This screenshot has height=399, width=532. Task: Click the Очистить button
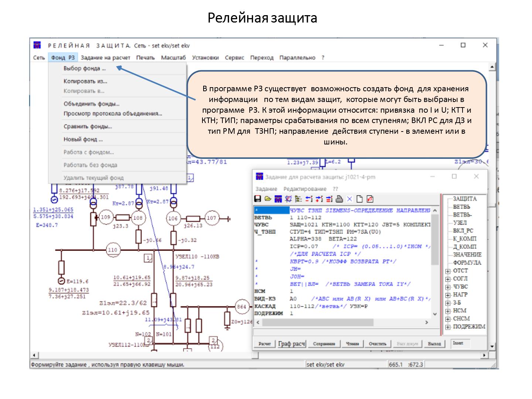click(377, 344)
